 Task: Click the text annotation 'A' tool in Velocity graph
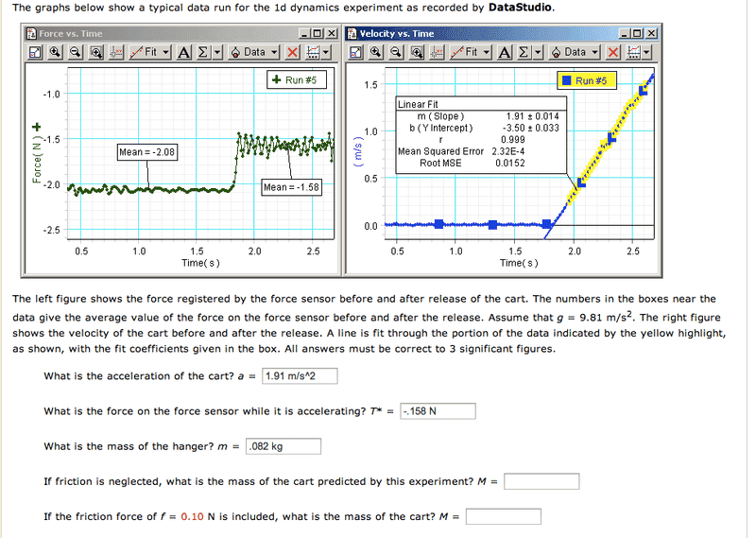pyautogui.click(x=506, y=52)
